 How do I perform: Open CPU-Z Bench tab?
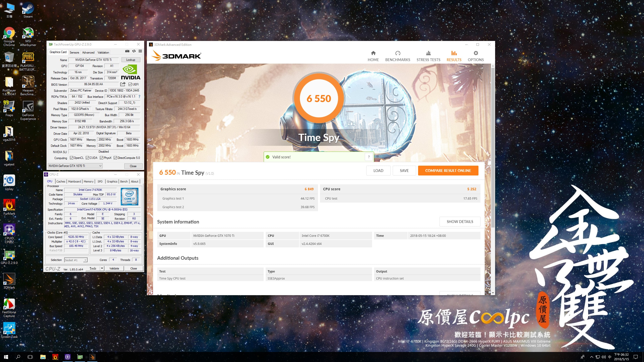[124, 181]
